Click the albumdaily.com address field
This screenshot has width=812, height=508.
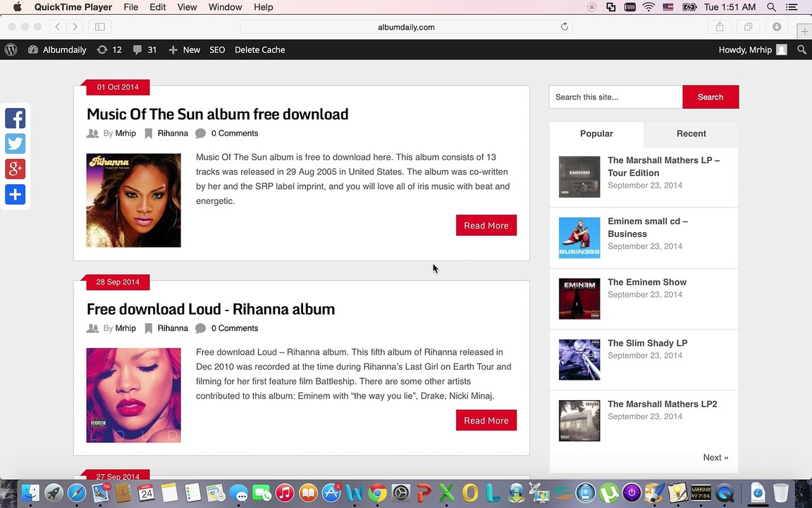point(406,27)
